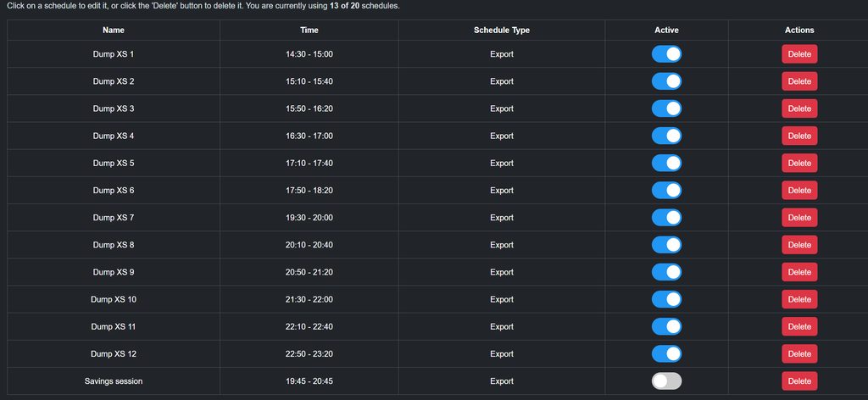Viewport: 868px width, 400px height.
Task: Toggle Dump XS 7 schedule off
Action: pos(666,218)
